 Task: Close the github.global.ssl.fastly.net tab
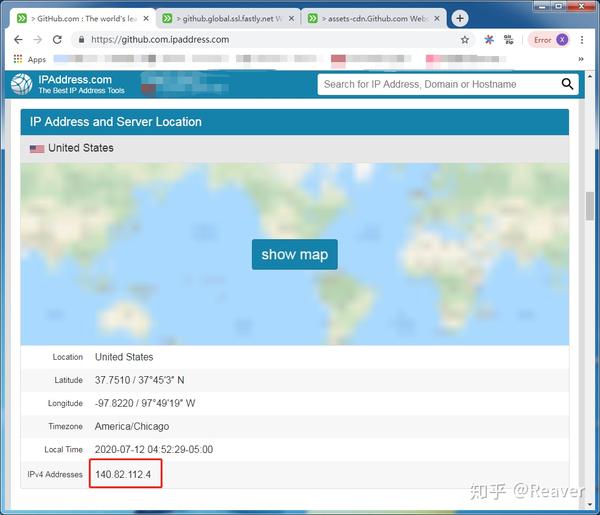coord(291,18)
